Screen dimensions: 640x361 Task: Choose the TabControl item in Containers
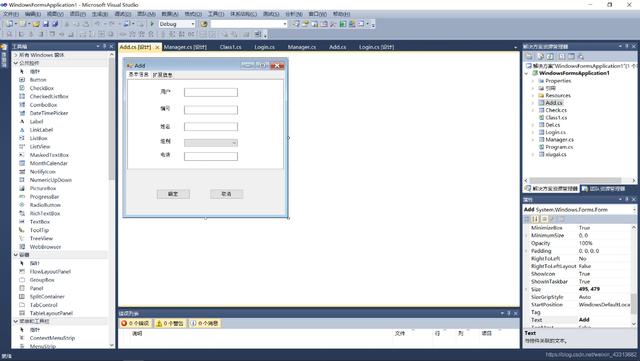(43, 305)
